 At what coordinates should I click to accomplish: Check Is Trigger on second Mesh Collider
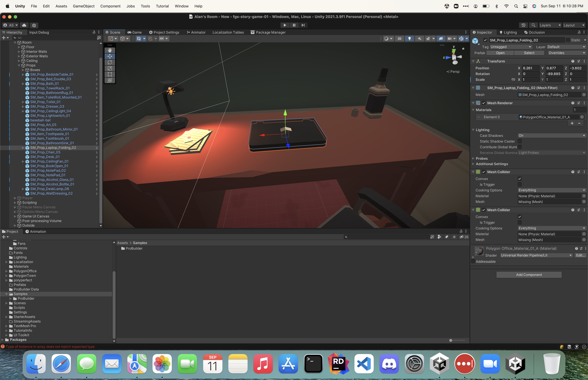click(520, 223)
